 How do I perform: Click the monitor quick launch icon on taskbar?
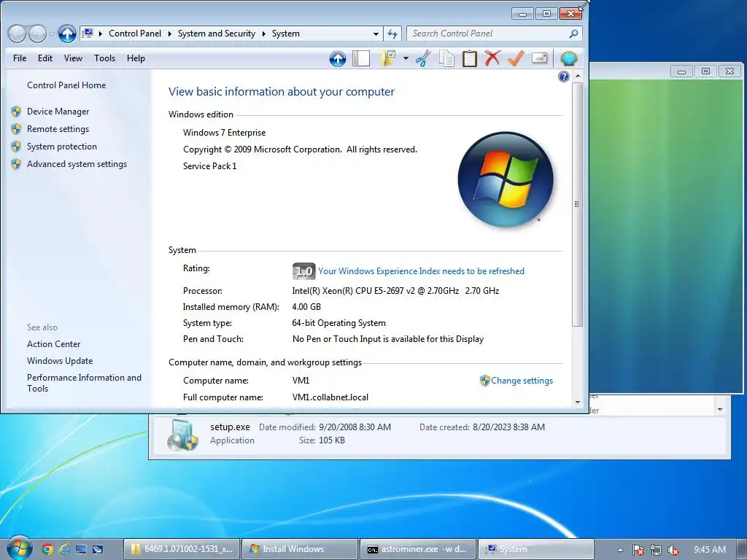[81, 549]
